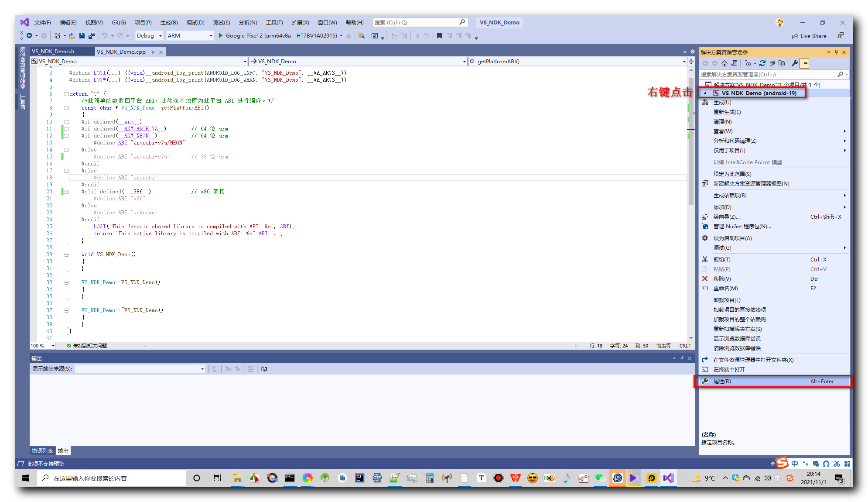This screenshot has height=502, width=868.
Task: Choose 卸载项目(L) in context menu
Action: click(774, 300)
